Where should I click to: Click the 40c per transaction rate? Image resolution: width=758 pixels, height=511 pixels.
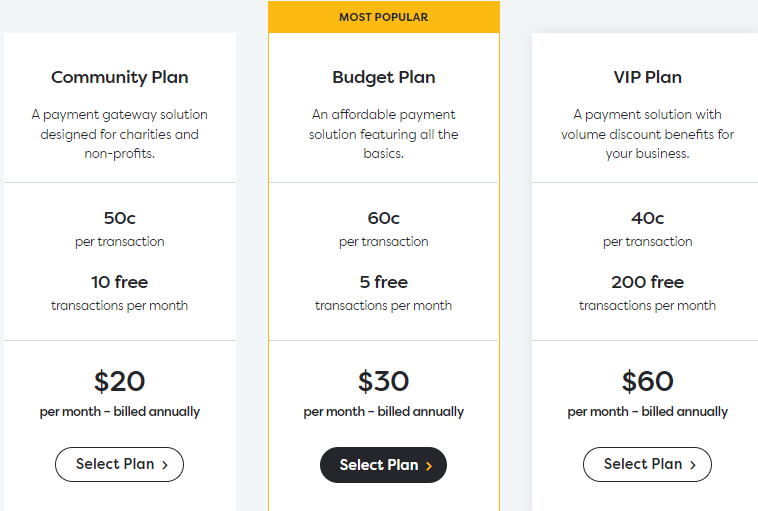click(648, 218)
